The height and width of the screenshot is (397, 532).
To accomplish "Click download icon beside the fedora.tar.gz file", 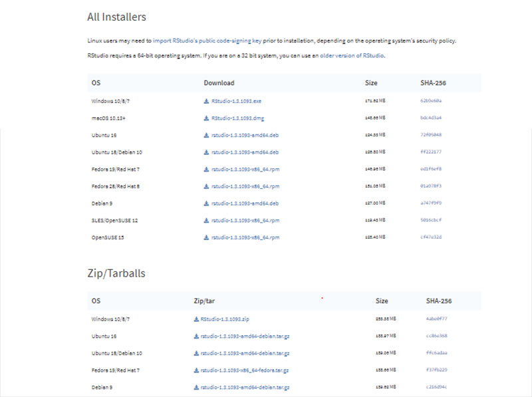I will pos(196,370).
